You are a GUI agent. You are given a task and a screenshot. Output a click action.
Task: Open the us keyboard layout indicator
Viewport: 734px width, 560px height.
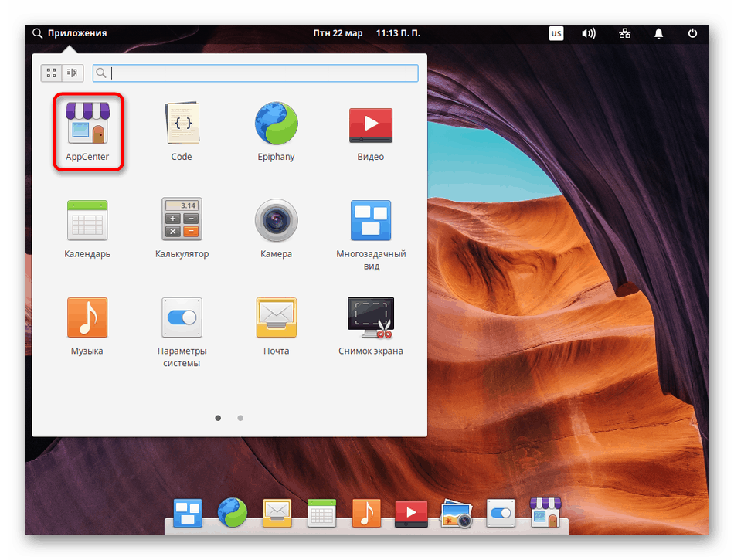(x=556, y=33)
